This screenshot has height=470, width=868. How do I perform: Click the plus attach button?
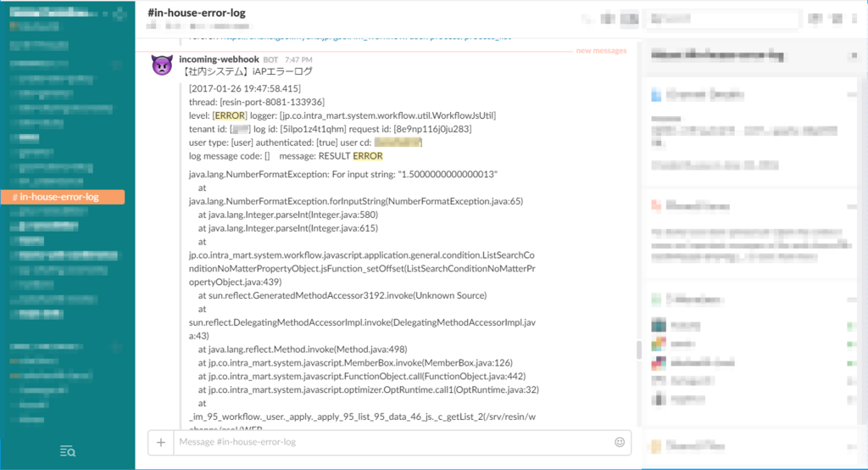(160, 442)
